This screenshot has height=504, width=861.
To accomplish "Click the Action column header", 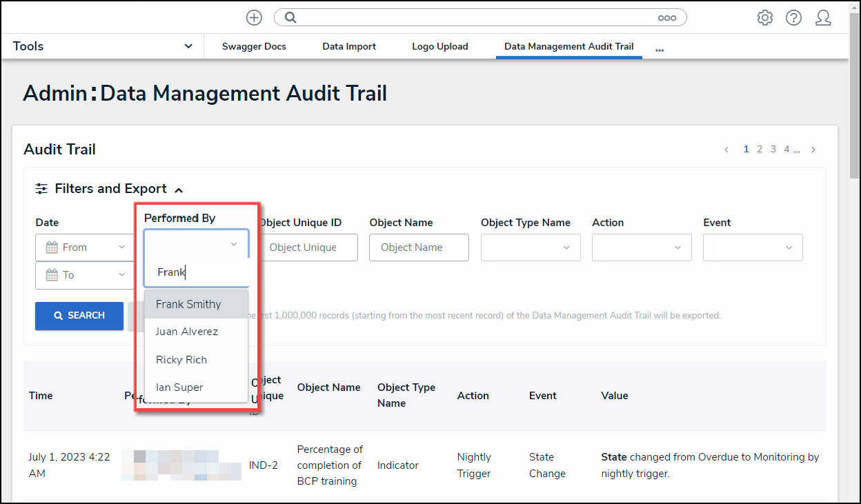I will click(x=473, y=396).
